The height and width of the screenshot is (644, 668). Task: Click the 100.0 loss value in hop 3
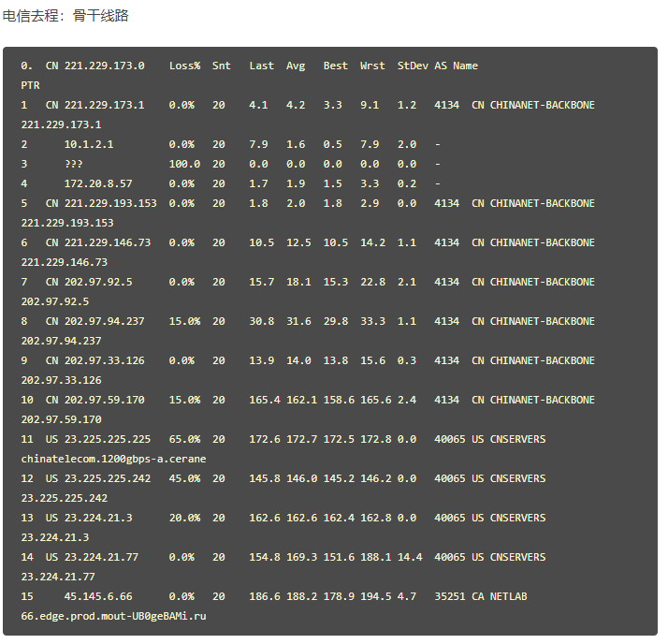coord(184,164)
